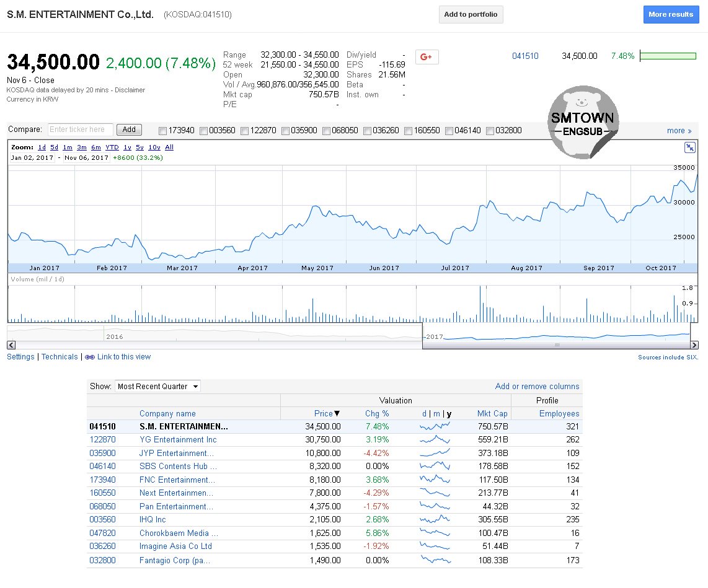Image resolution: width=708 pixels, height=588 pixels.
Task: Click the Price column sort arrow
Action: (337, 414)
